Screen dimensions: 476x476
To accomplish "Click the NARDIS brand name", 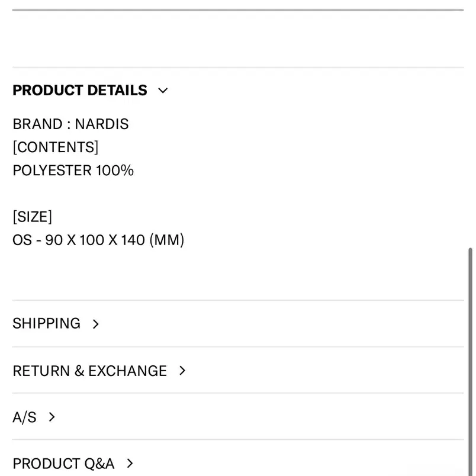I will click(x=102, y=124).
